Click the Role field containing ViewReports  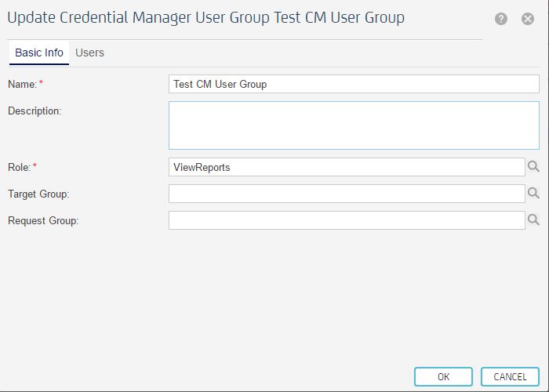(x=346, y=167)
